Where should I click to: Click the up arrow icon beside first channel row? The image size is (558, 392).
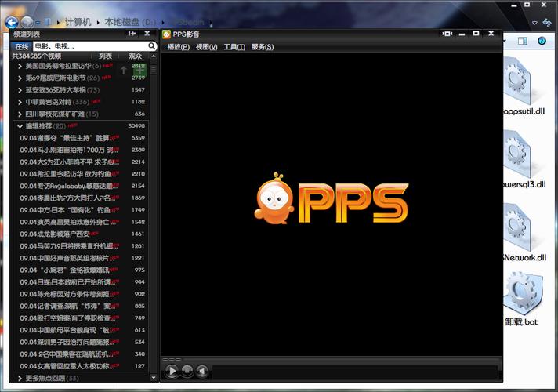[124, 70]
